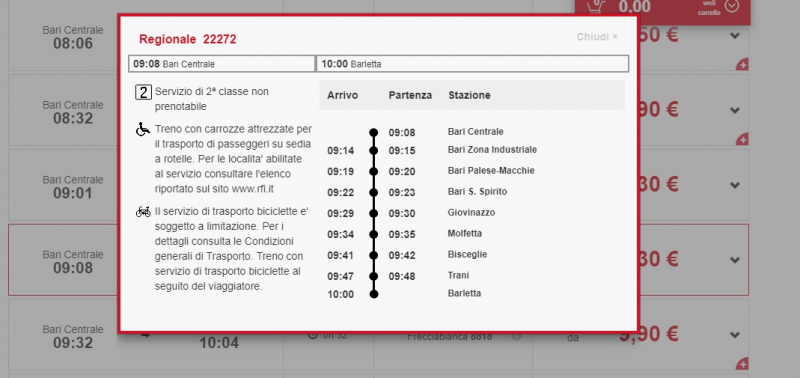The image size is (800, 378).
Task: Click the 2nd class service icon
Action: 143,92
